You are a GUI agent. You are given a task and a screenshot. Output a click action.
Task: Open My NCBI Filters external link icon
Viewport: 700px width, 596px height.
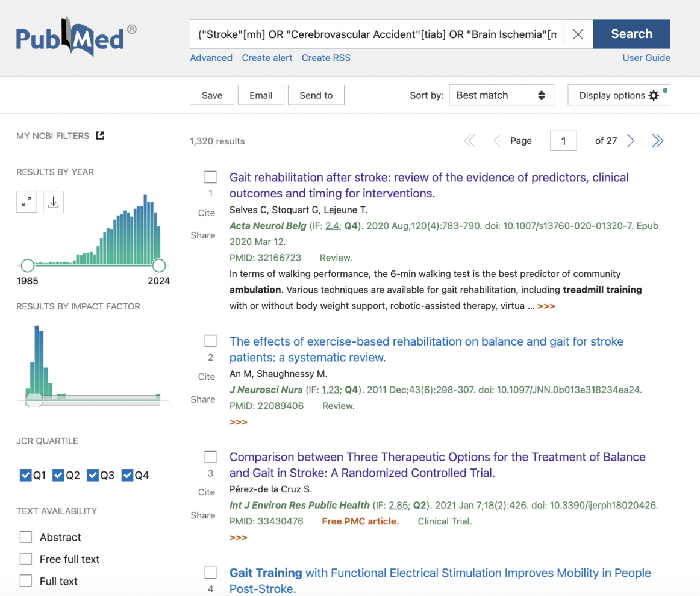[100, 136]
